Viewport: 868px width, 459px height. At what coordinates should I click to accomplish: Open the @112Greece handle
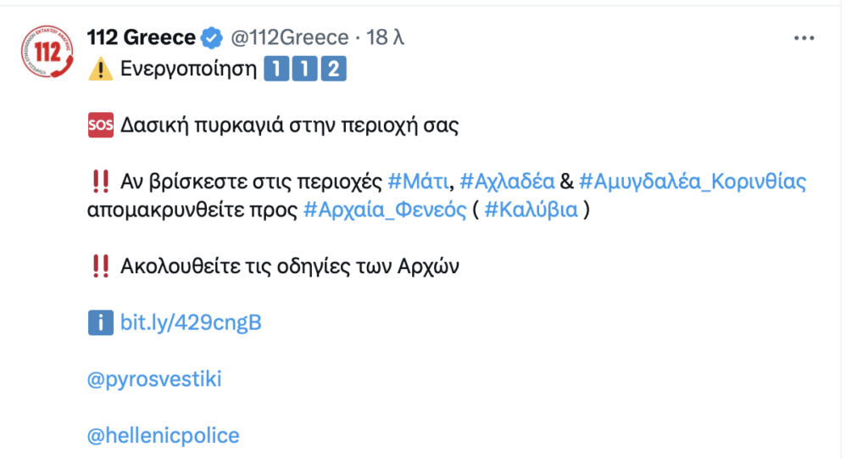[288, 37]
